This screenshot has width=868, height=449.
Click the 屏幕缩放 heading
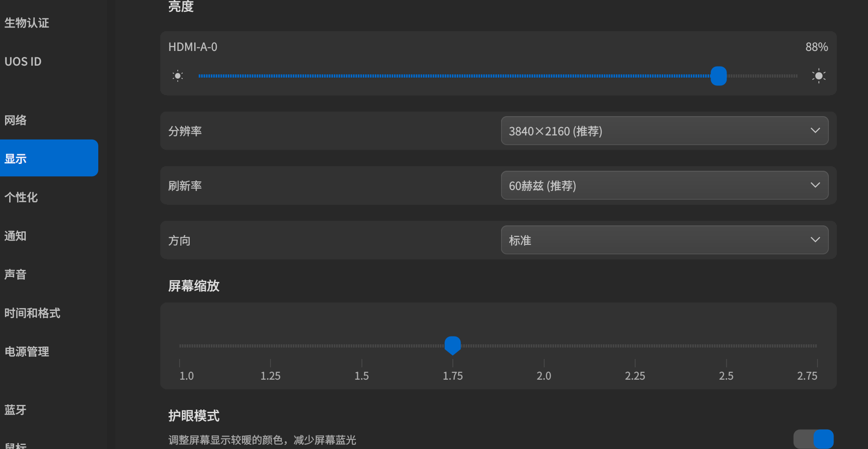tap(194, 286)
